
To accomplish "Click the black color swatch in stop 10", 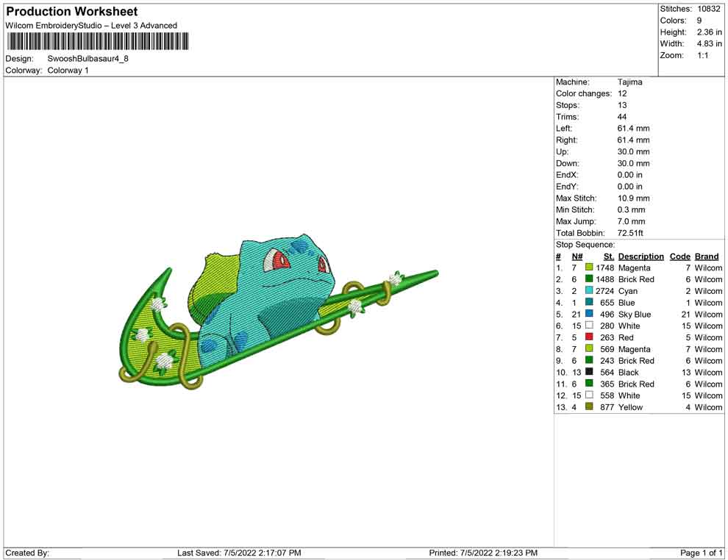I will [589, 372].
